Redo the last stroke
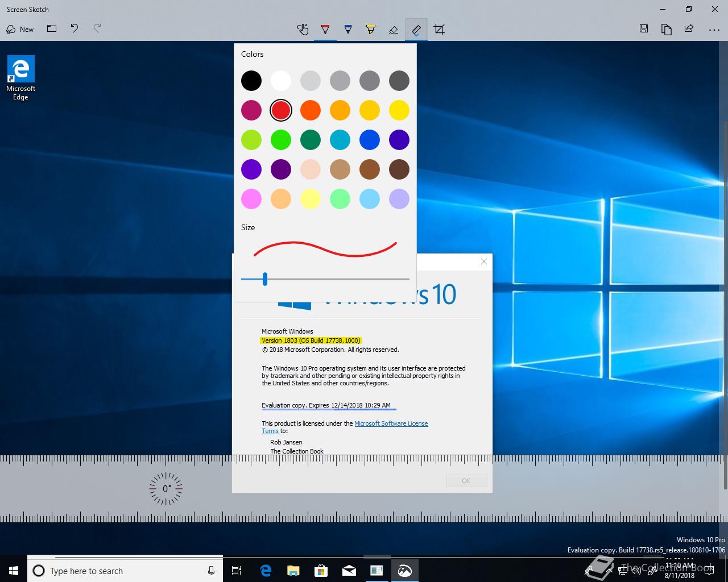 [x=97, y=29]
